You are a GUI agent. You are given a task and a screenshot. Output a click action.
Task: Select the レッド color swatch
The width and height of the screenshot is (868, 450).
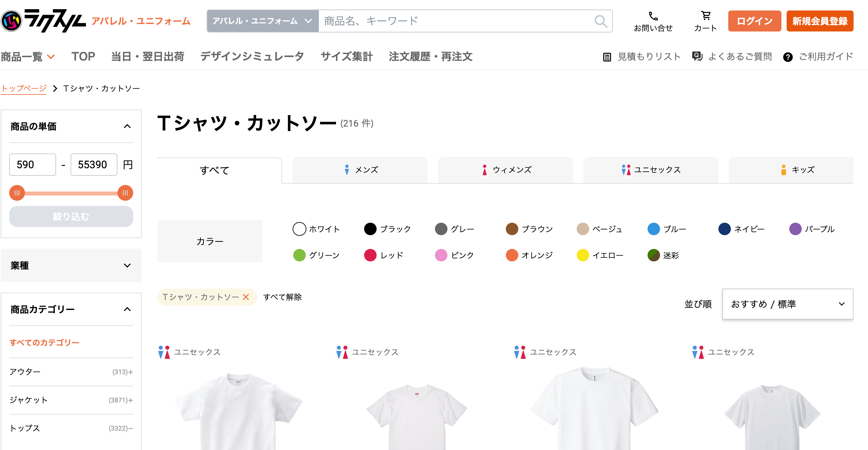(x=370, y=255)
